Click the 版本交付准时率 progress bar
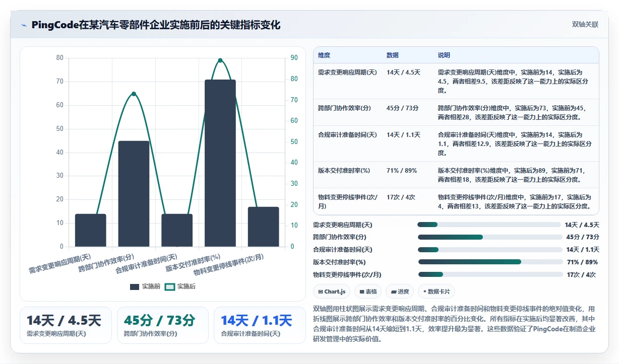The height and width of the screenshot is (364, 619). click(x=490, y=262)
